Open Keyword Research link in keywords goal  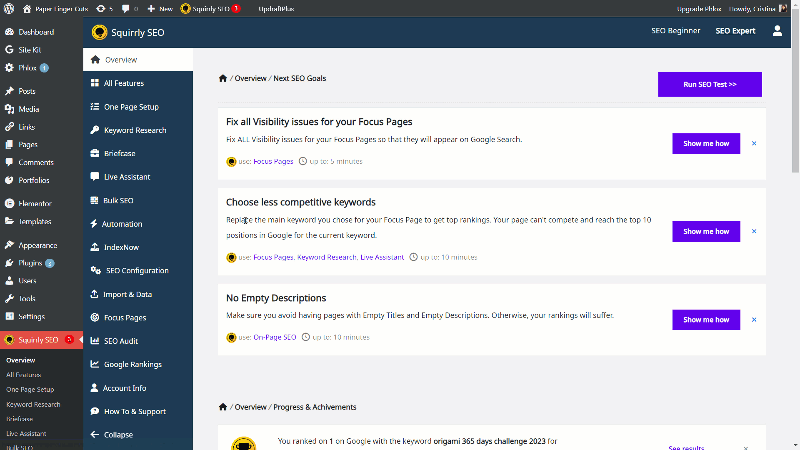tap(327, 257)
